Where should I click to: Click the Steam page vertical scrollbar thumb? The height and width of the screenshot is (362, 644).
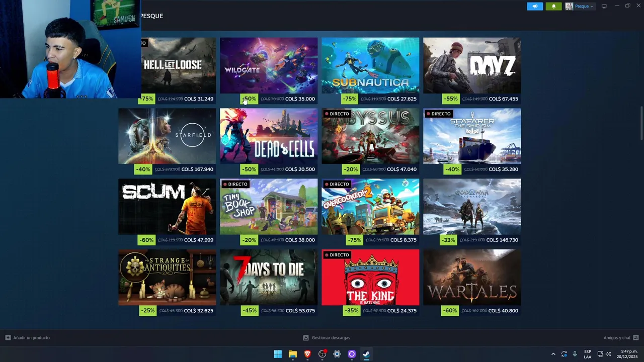pyautogui.click(x=641, y=123)
